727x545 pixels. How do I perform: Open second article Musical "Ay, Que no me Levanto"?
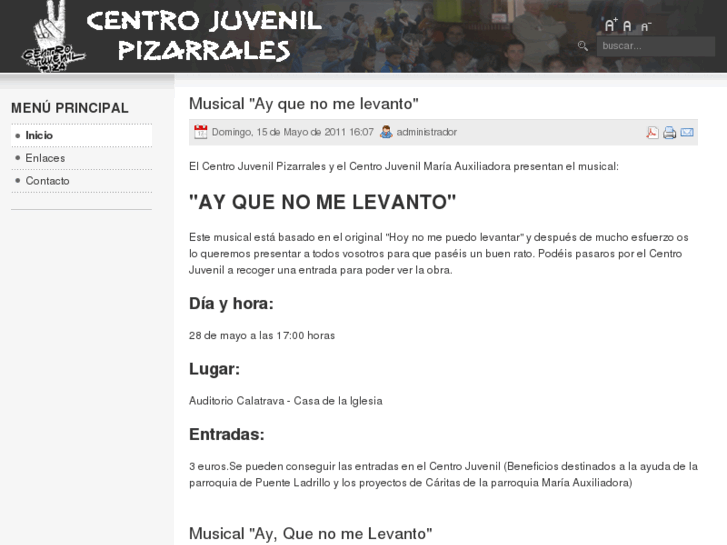point(311,534)
